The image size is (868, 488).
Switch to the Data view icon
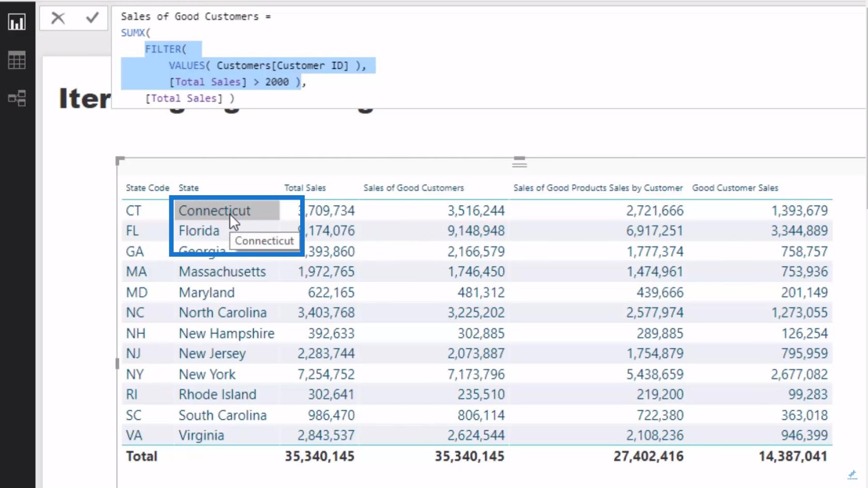coord(17,60)
